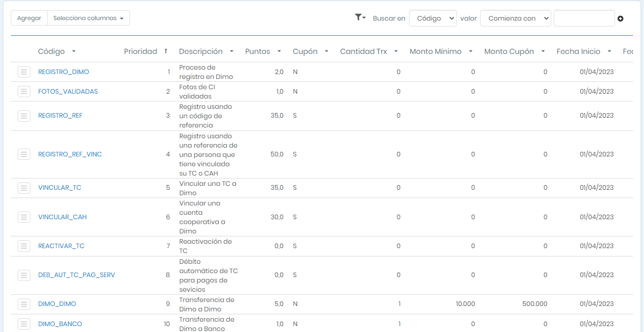Open row menu icon for VINCULAR_CAH

(24, 217)
